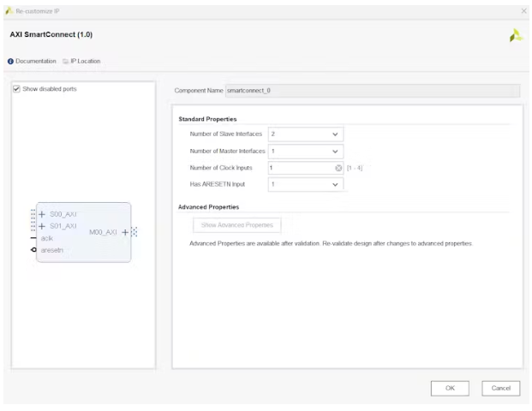Close the Re-customize IP dialog
Screen dimensions: 532x411
524,10
